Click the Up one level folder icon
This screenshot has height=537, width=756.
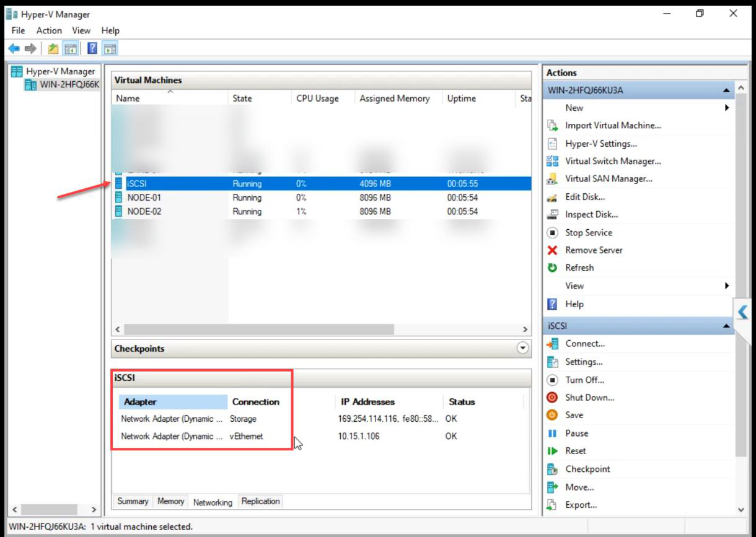tap(53, 48)
